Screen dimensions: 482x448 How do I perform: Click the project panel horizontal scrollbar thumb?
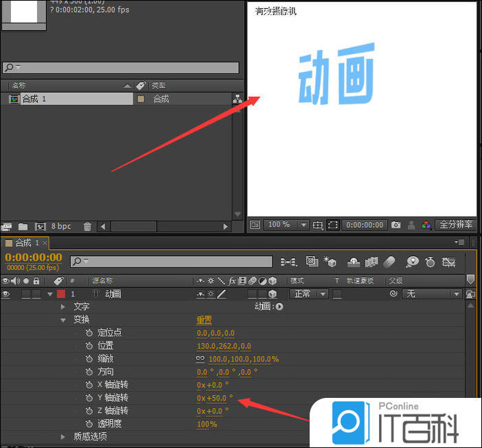134,226
